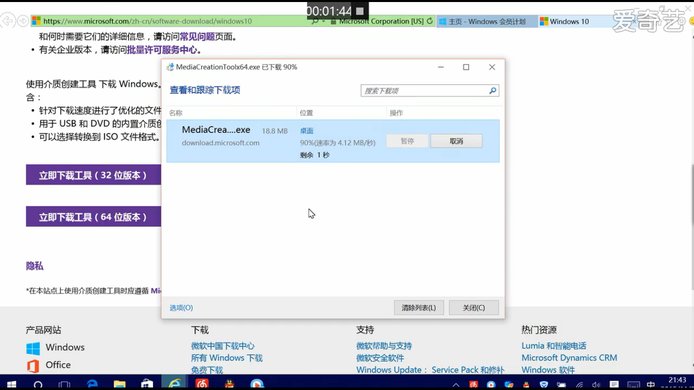Switch to the Windows 10 tab
The height and width of the screenshot is (390, 694).
569,21
